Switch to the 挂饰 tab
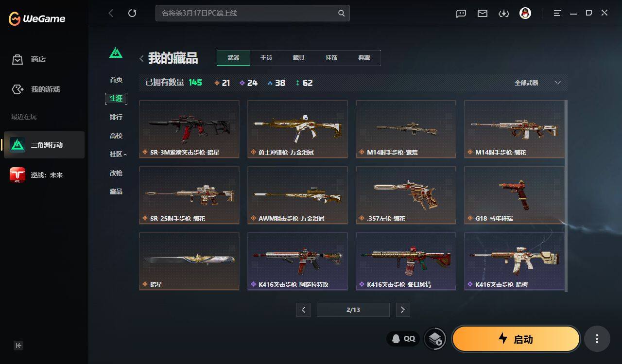The height and width of the screenshot is (364, 622). [x=331, y=58]
